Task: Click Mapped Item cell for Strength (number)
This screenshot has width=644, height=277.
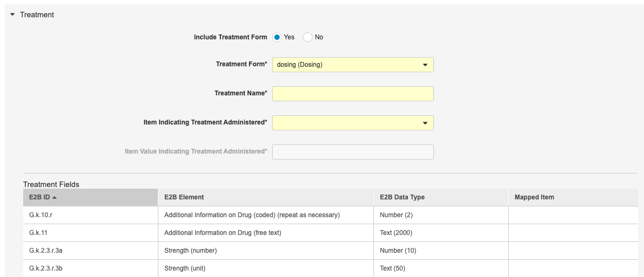Action: [572, 251]
